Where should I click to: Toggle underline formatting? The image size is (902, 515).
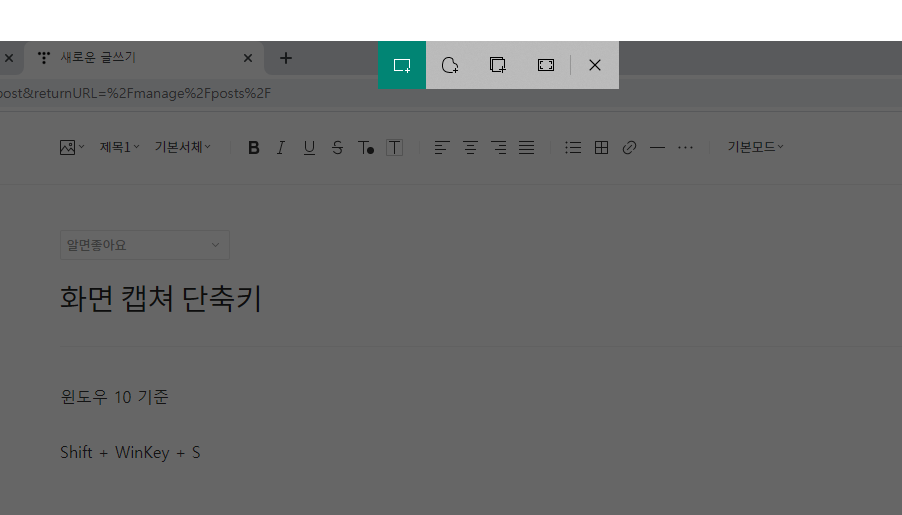click(x=309, y=148)
